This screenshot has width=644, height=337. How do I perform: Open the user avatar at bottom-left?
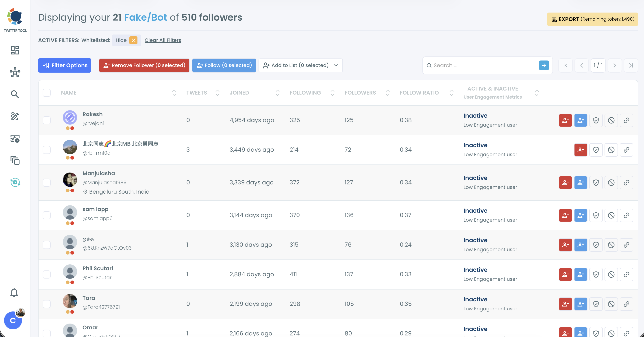pos(13,320)
